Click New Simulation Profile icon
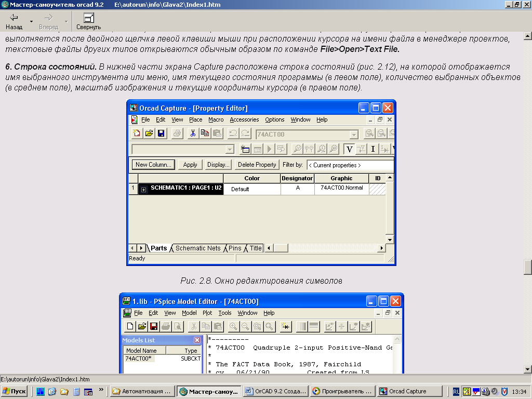The height and width of the screenshot is (399, 532). [245, 149]
